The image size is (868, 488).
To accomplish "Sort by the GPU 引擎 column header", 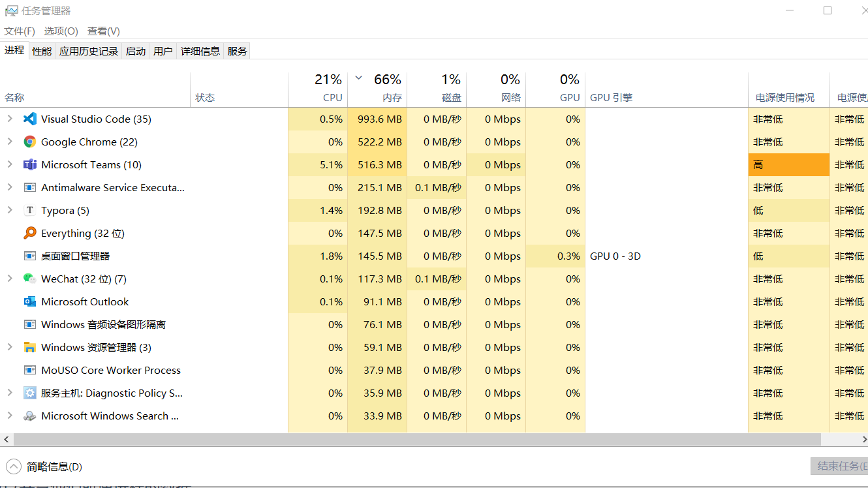I will click(666, 90).
